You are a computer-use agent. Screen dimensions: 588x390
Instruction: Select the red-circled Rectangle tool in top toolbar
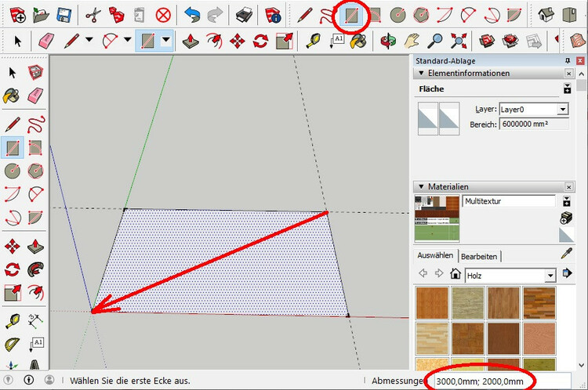pos(353,14)
